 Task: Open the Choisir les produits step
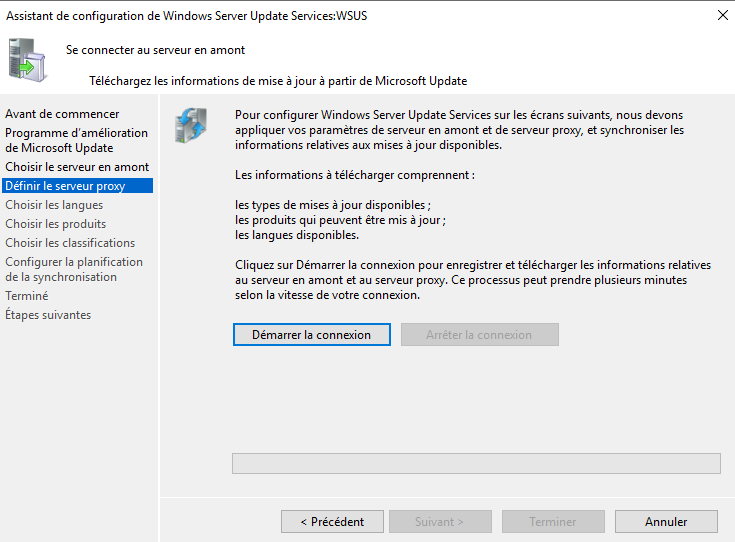coord(55,224)
